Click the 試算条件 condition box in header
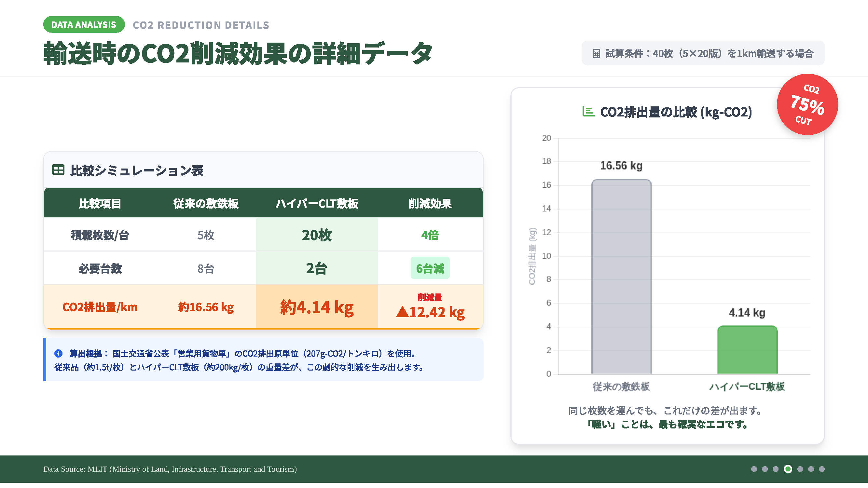This screenshot has height=488, width=868. point(703,53)
